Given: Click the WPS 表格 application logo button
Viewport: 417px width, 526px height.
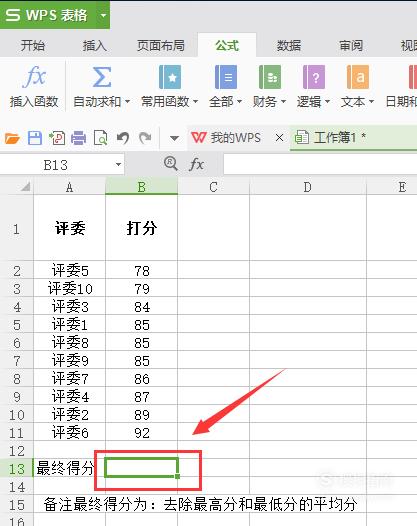Looking at the screenshot, I should point(46,15).
